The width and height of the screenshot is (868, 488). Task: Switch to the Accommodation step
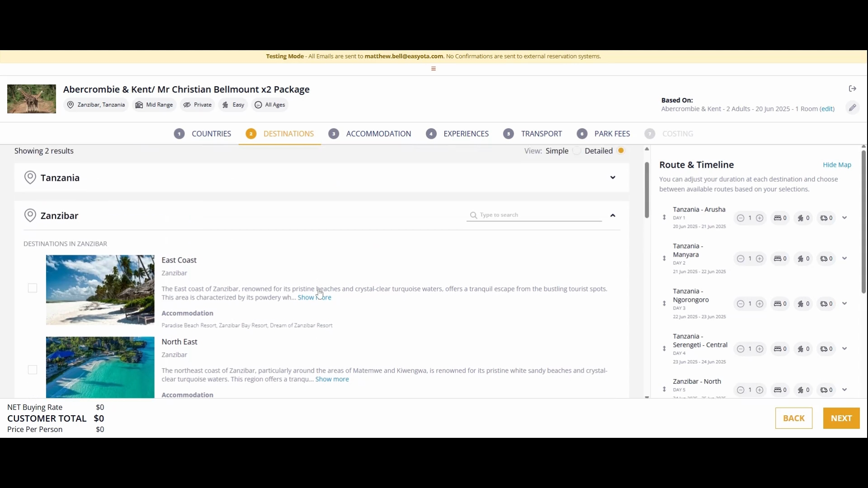point(370,134)
